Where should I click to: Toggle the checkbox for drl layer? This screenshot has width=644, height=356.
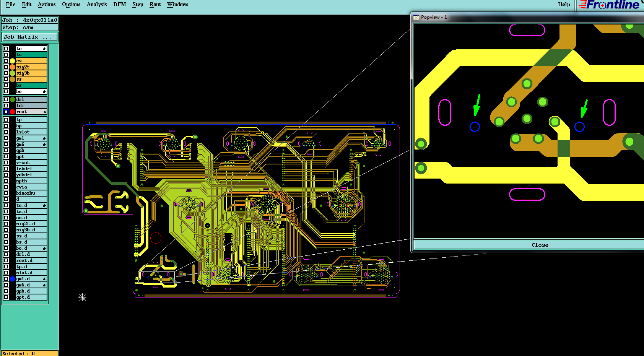[x=6, y=99]
